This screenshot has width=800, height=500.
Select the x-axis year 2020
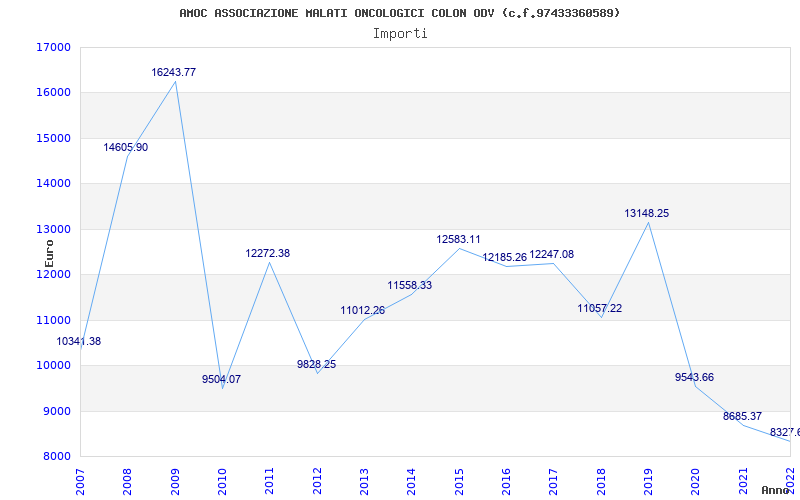coord(695,481)
